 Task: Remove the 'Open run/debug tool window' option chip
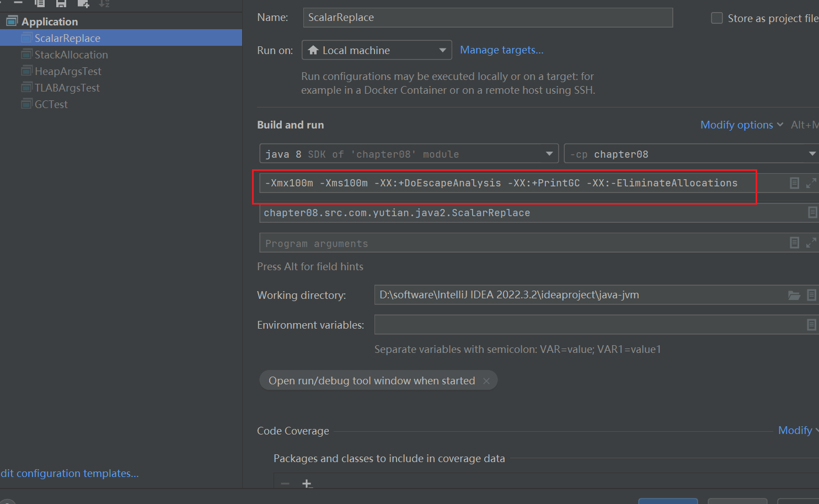point(486,381)
